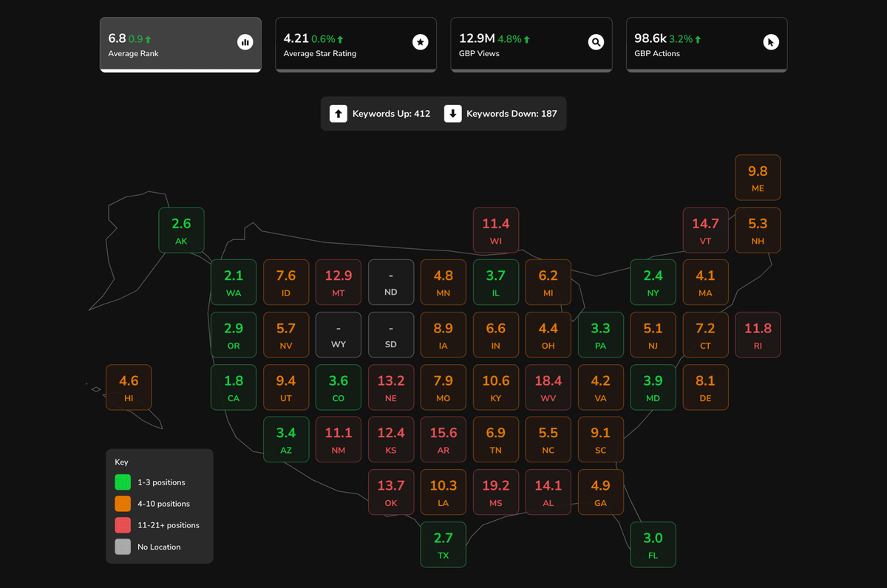The width and height of the screenshot is (887, 588).
Task: Select the MS tile showing 19.2
Action: (x=496, y=493)
